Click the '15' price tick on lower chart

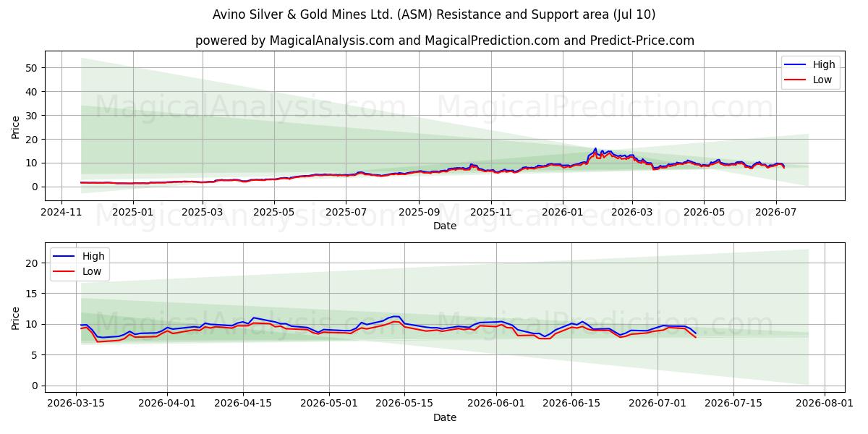[x=33, y=294]
